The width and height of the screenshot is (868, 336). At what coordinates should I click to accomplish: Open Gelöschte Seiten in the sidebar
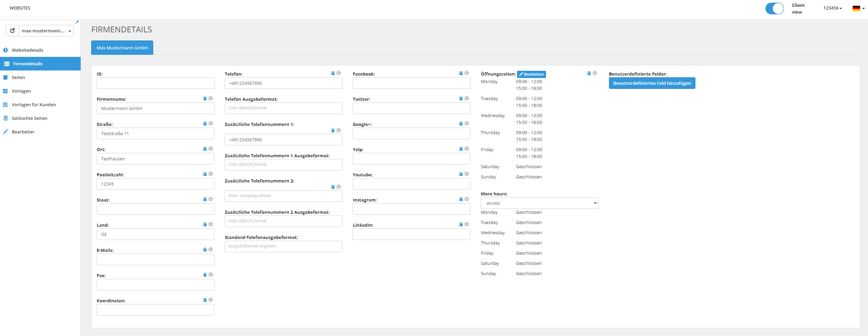pos(30,118)
